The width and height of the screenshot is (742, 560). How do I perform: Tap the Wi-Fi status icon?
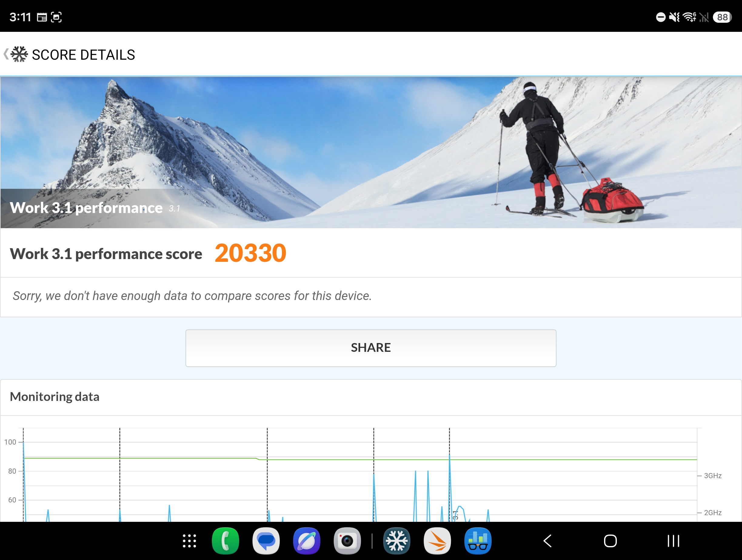click(690, 17)
